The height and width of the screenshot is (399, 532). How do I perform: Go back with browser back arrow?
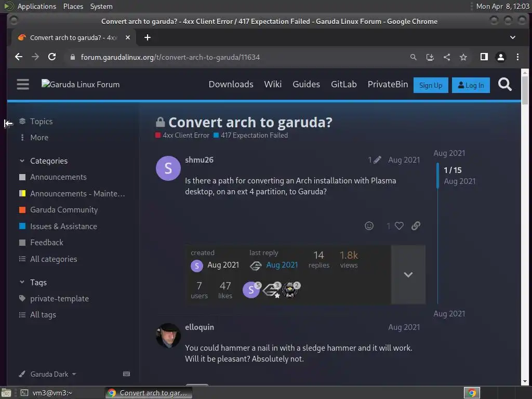[x=19, y=57]
